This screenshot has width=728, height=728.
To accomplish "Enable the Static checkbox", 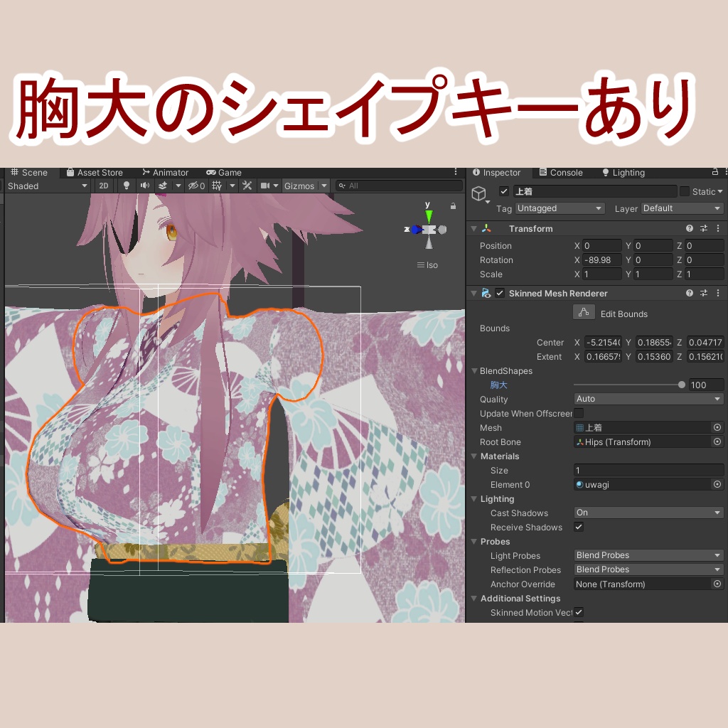I will 685,191.
